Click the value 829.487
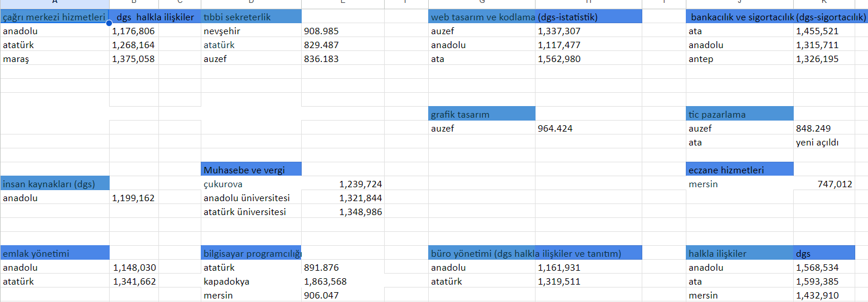This screenshot has width=868, height=302. 342,45
